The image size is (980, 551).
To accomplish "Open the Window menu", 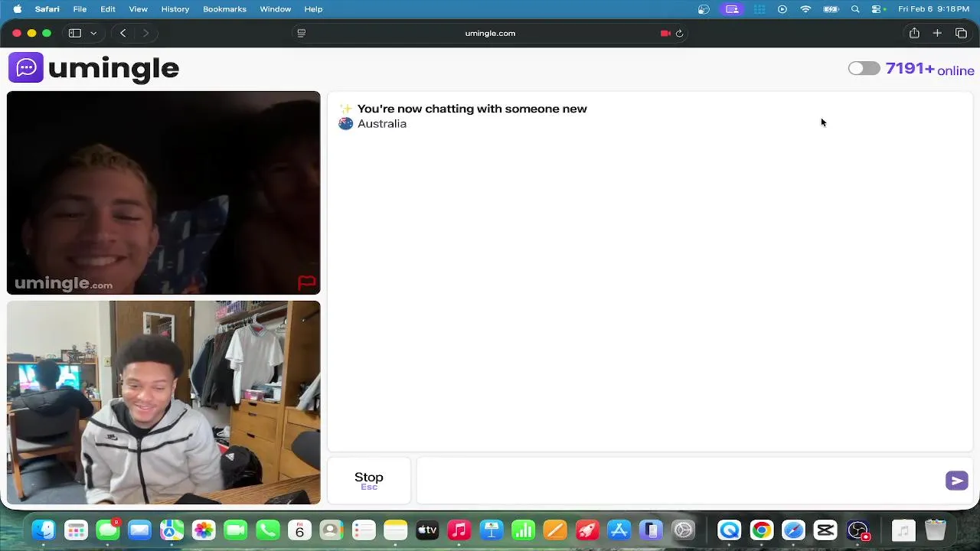I will [x=275, y=9].
